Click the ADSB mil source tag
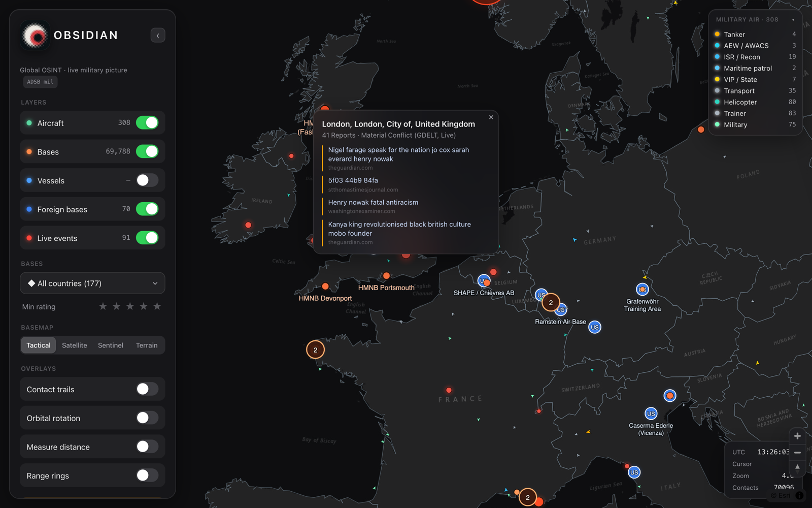 40,82
